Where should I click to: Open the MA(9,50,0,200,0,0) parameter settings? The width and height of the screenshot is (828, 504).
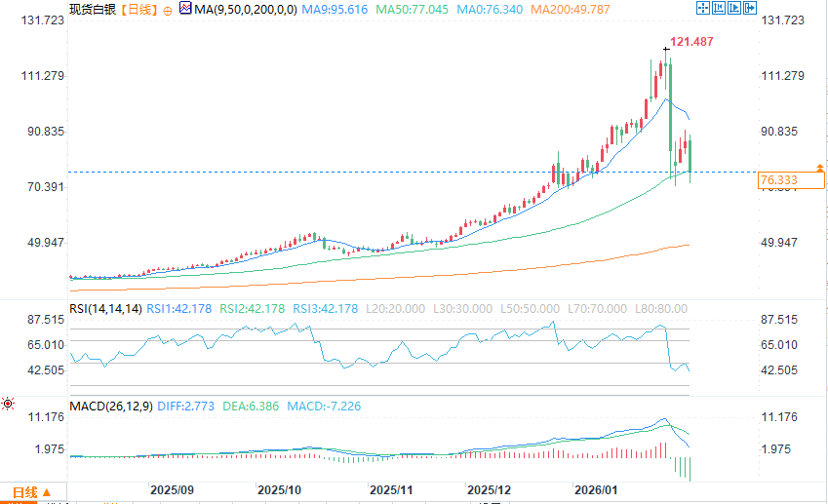click(x=246, y=10)
